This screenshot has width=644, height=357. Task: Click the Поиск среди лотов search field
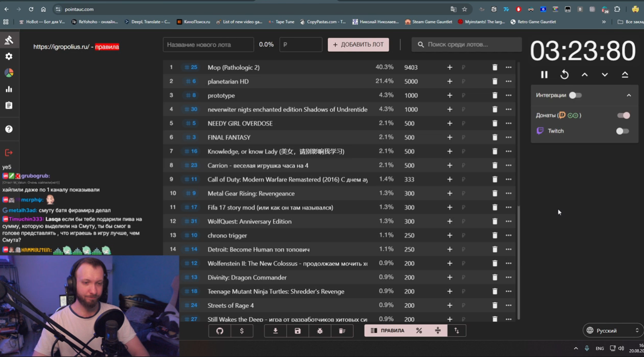(466, 45)
